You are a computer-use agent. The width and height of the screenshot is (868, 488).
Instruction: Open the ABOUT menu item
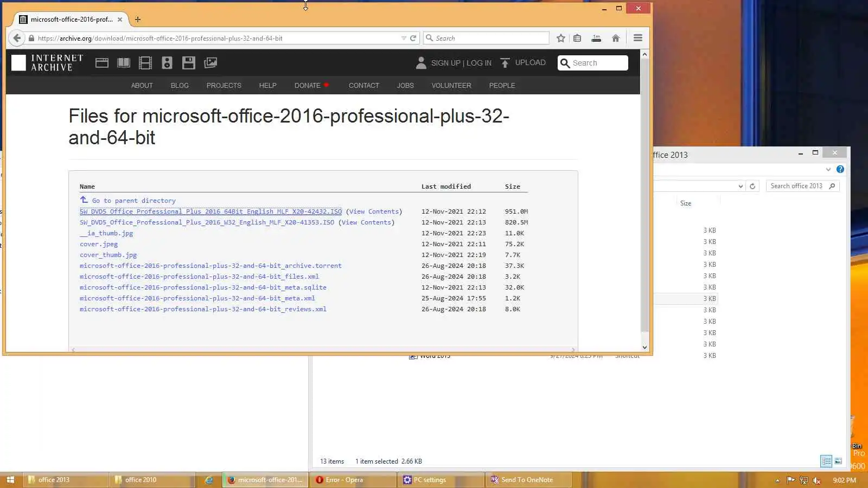pos(142,86)
